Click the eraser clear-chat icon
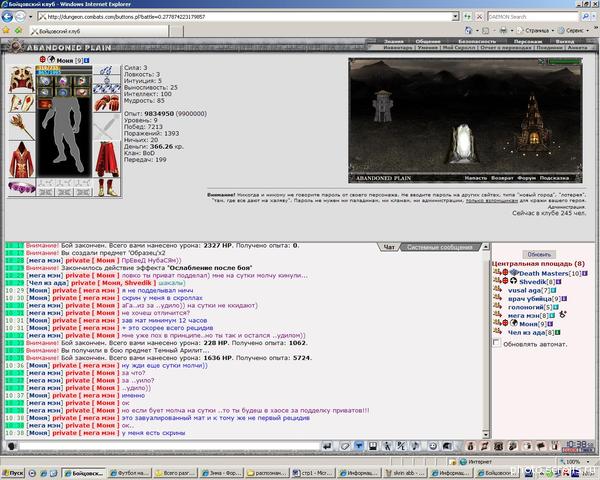 click(344, 446)
